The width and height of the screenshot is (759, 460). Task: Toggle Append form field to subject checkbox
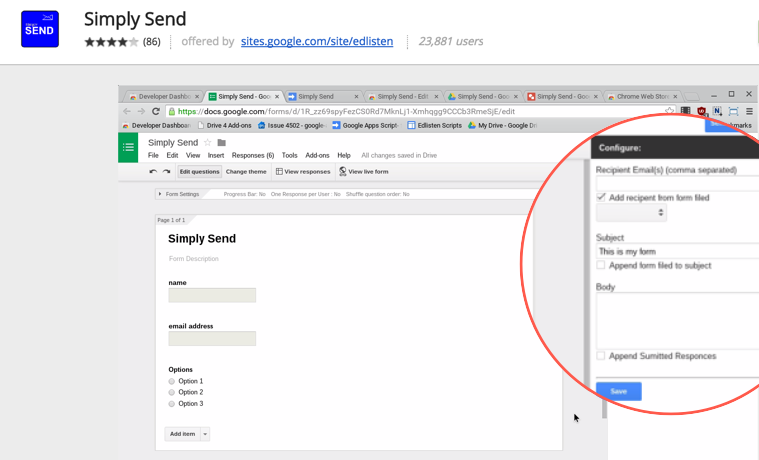pos(601,265)
